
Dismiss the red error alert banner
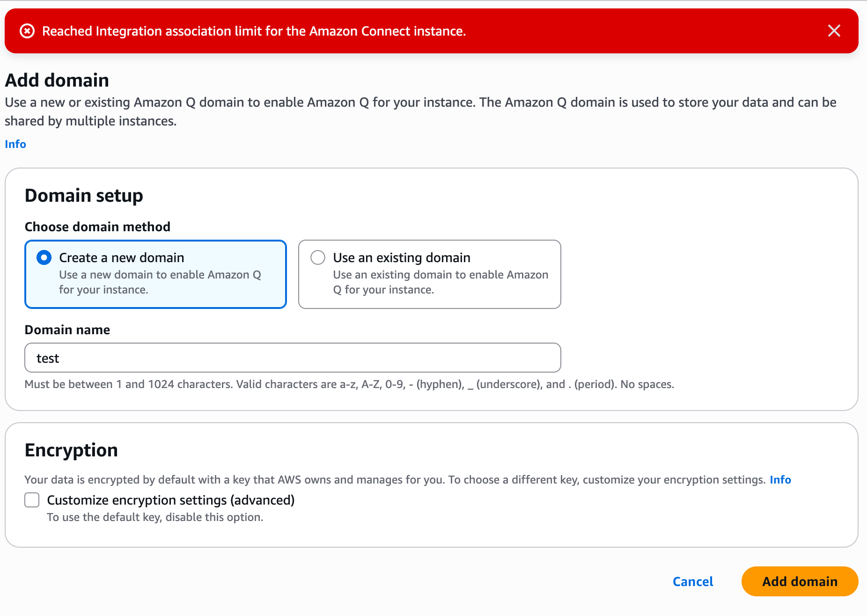834,31
